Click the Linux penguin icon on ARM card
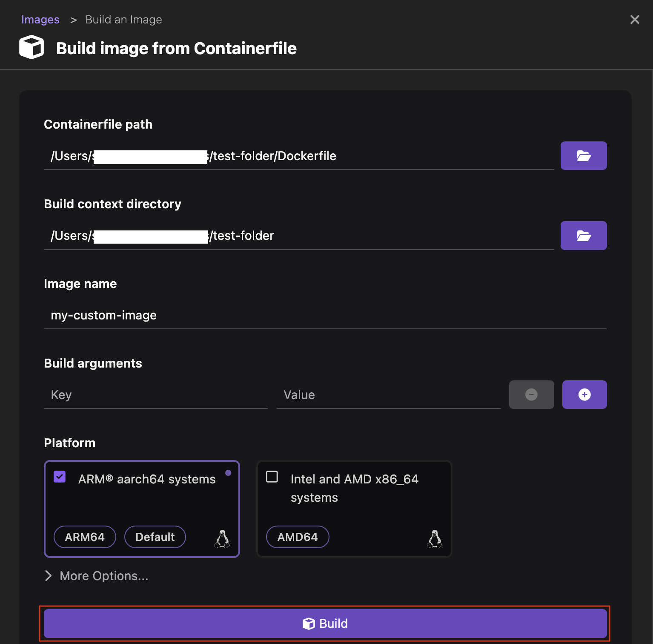This screenshot has width=653, height=644. coord(223,538)
